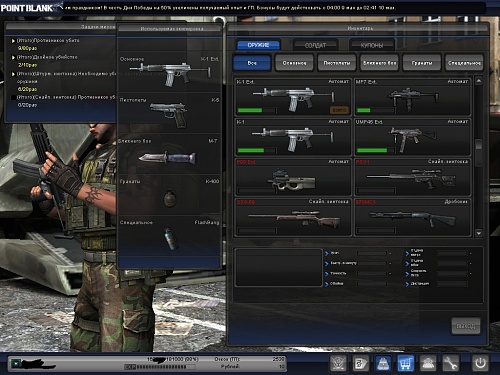Click the Инвентарь panel title

[x=360, y=28]
